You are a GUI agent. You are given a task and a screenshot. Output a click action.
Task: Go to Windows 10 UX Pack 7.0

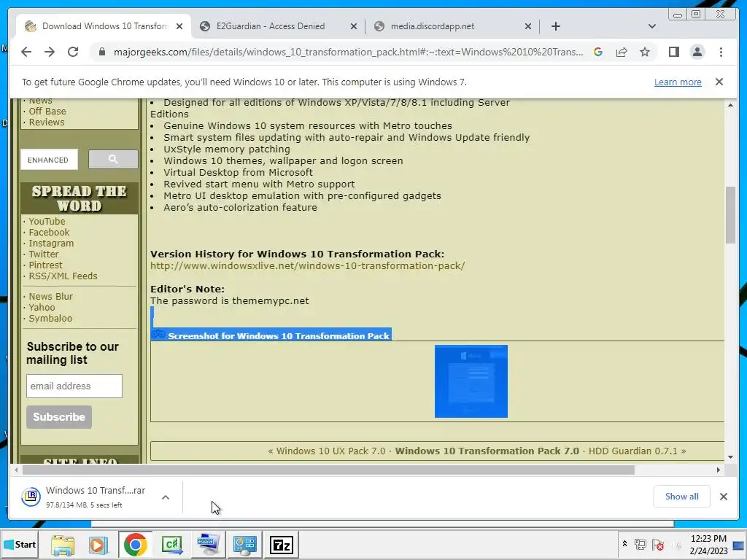click(330, 451)
